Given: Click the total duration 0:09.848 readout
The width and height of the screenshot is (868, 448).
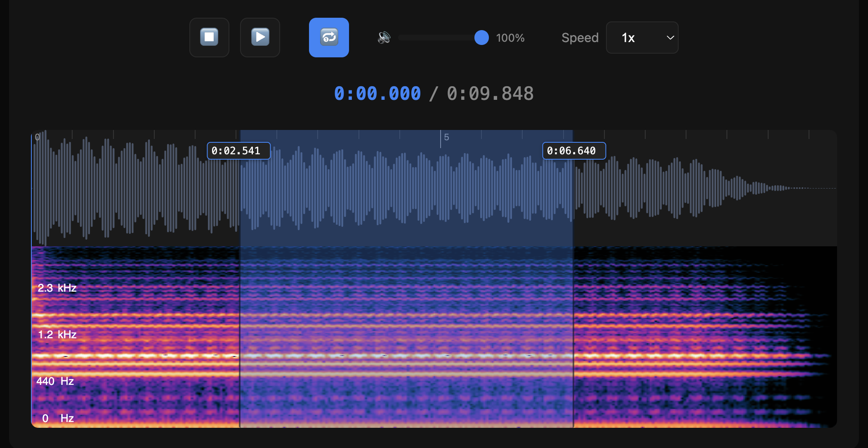Looking at the screenshot, I should pos(490,93).
